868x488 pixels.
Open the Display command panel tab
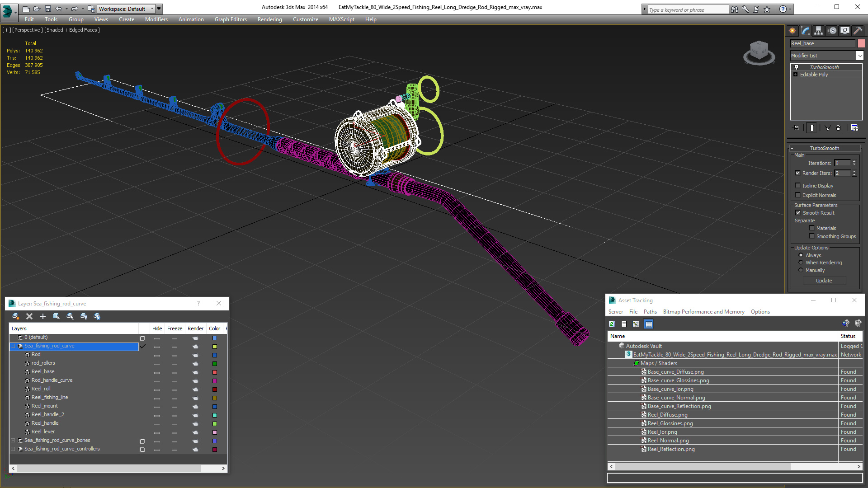click(845, 31)
